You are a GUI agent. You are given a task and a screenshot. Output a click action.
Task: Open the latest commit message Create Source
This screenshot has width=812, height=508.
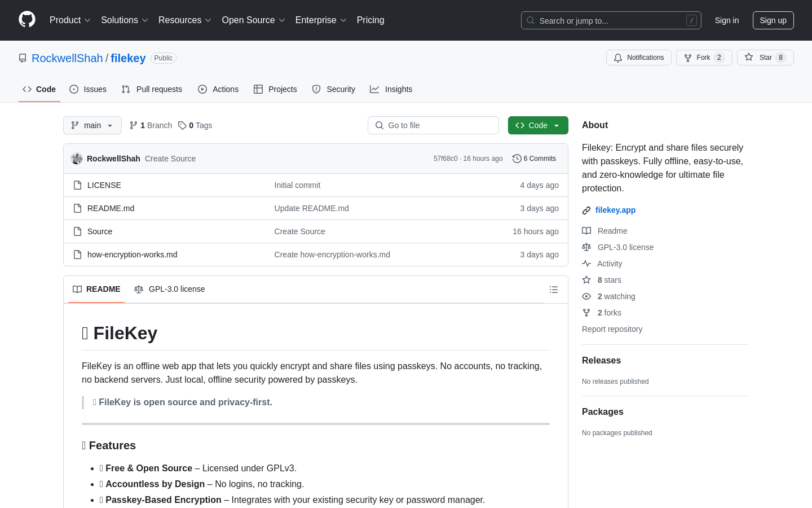point(170,159)
